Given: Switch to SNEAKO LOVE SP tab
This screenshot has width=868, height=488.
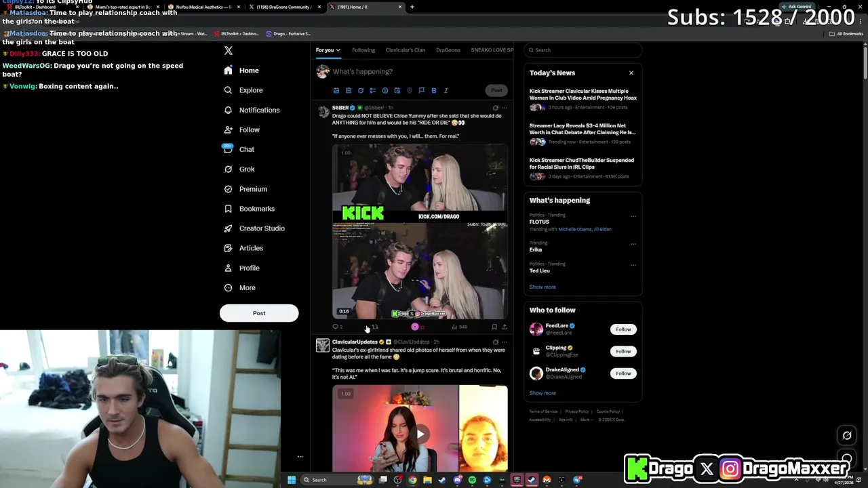Looking at the screenshot, I should [492, 50].
